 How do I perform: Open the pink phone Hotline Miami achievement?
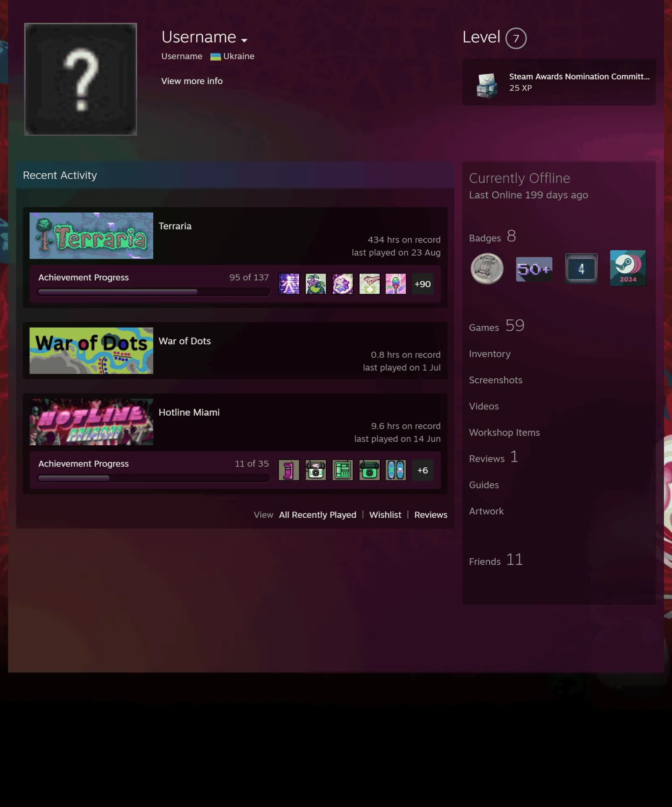289,470
